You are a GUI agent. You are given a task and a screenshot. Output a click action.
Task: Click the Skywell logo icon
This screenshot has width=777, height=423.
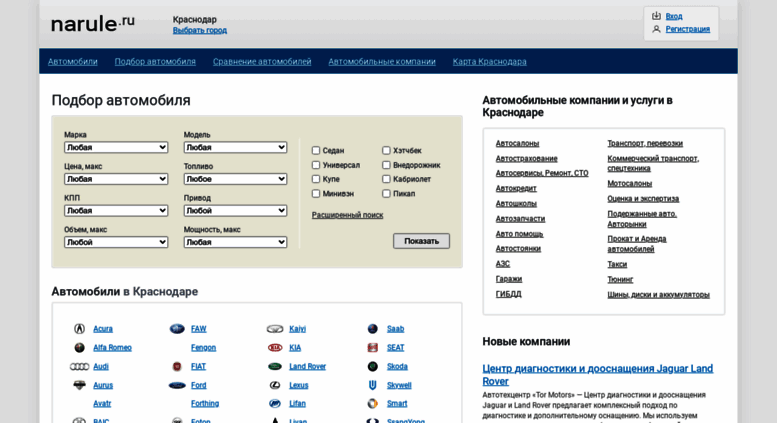373,385
